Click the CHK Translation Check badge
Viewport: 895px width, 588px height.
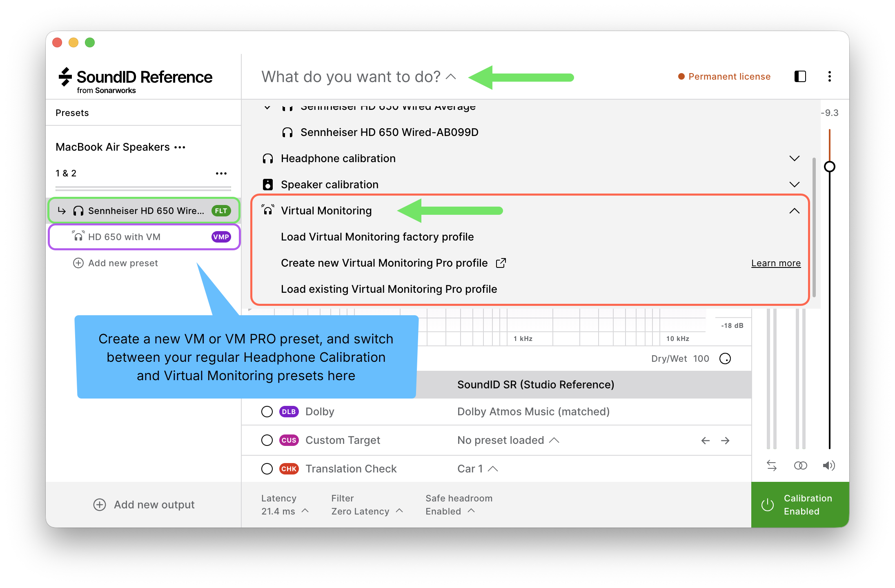[x=289, y=469]
